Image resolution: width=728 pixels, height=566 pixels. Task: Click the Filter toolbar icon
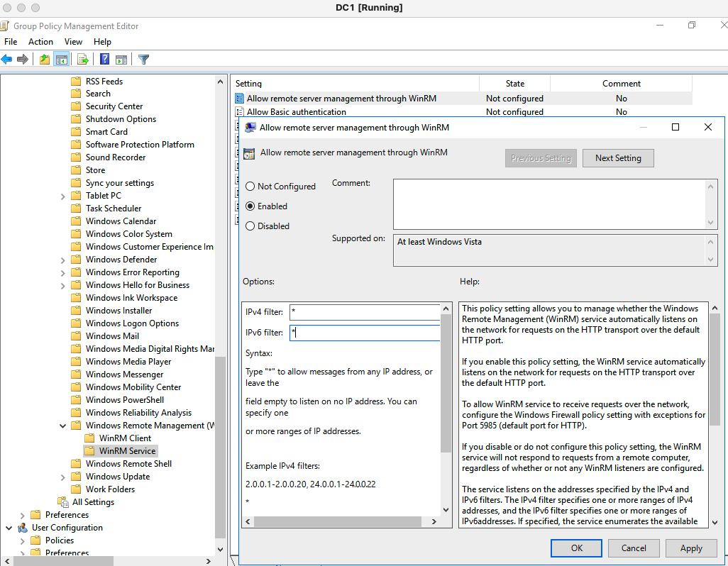pos(143,59)
